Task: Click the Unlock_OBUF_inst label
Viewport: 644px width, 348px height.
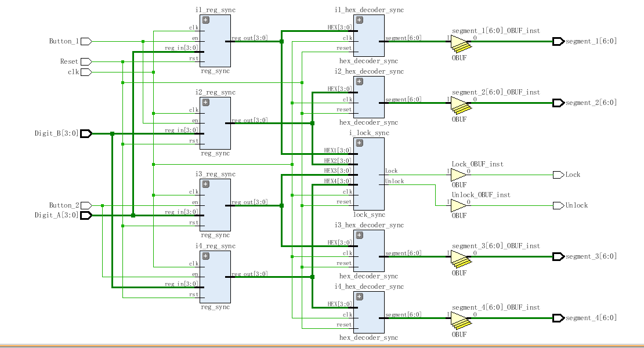Action: [x=481, y=195]
